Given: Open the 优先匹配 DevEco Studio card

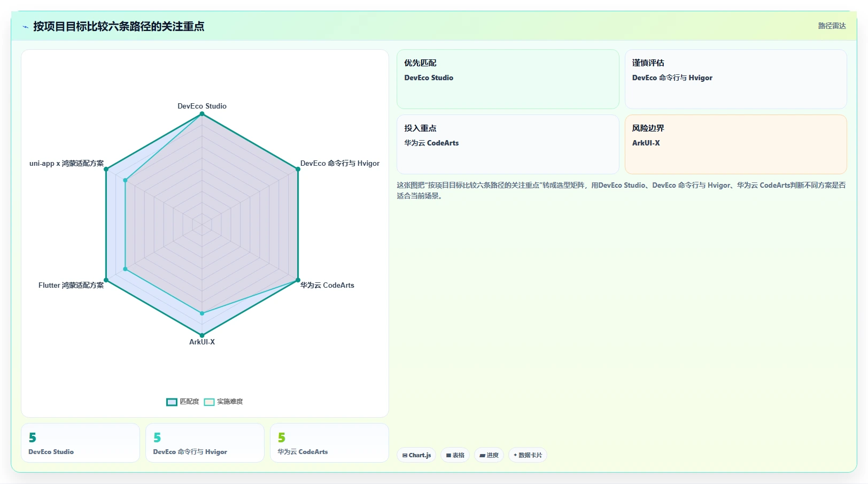Looking at the screenshot, I should point(508,79).
